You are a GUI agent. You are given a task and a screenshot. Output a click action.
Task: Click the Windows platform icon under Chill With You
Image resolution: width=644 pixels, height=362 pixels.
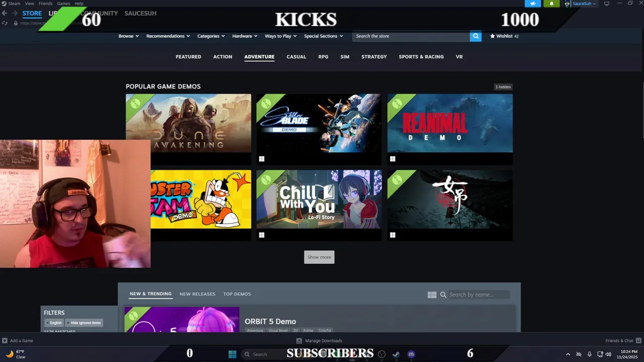pyautogui.click(x=262, y=235)
